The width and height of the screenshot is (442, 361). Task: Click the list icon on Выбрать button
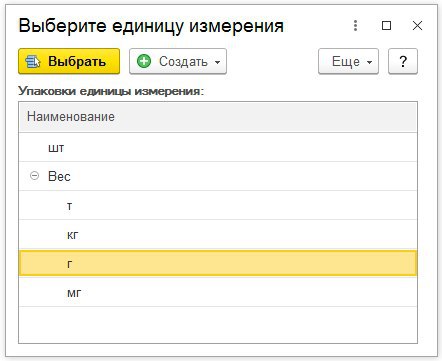point(33,62)
